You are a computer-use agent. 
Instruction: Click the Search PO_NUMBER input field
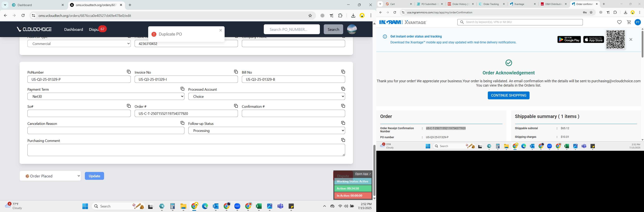[x=291, y=29]
